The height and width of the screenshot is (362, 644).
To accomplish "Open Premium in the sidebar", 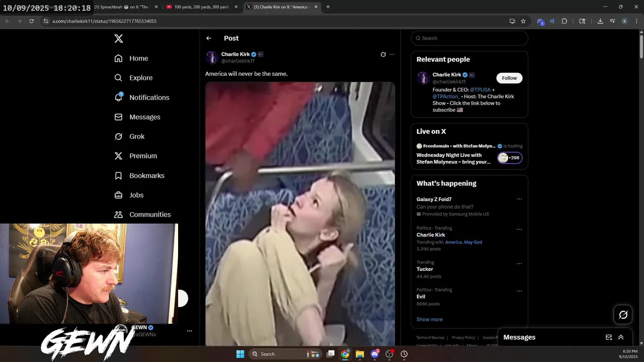I will 136,156.
